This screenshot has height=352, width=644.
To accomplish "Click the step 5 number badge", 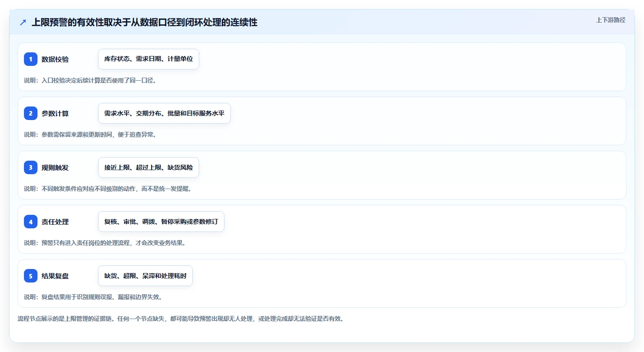I will (x=31, y=276).
